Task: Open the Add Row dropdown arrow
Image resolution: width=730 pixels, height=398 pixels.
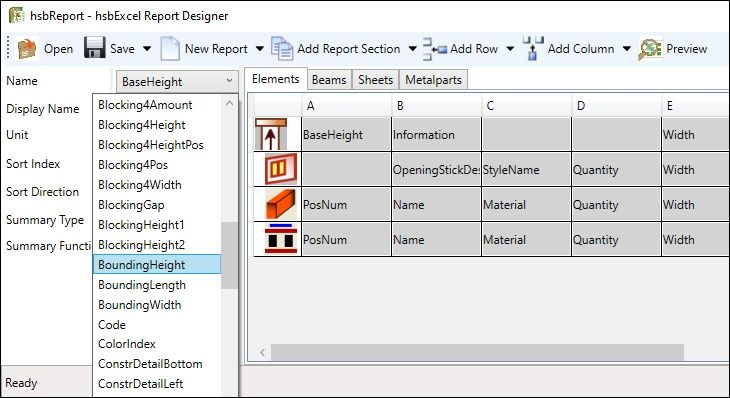Action: pos(510,49)
